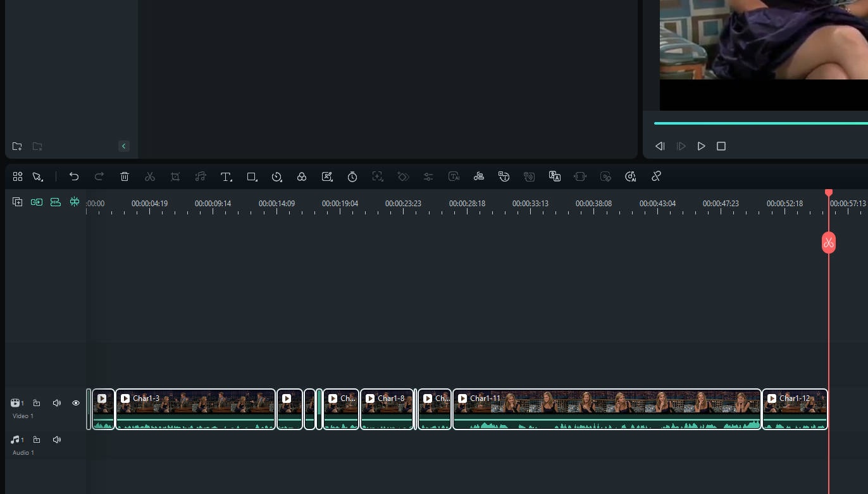868x494 pixels.
Task: Split clip with the scissors toolbar icon
Action: [150, 176]
